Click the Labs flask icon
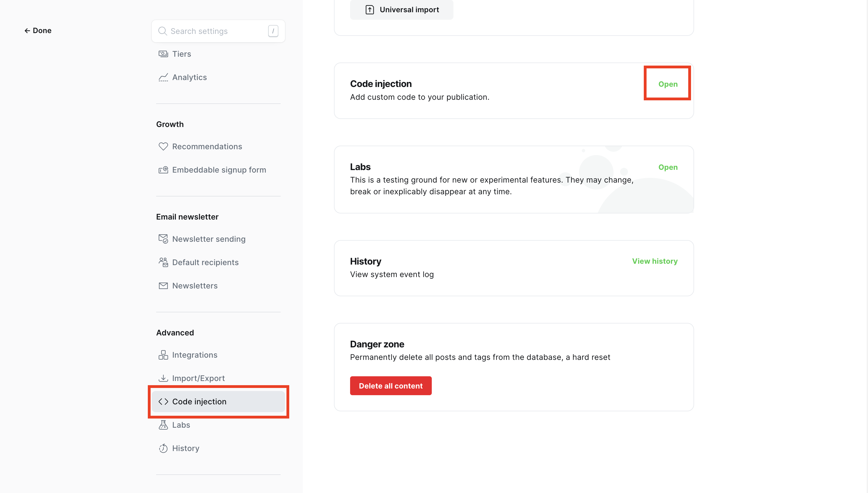 tap(163, 425)
